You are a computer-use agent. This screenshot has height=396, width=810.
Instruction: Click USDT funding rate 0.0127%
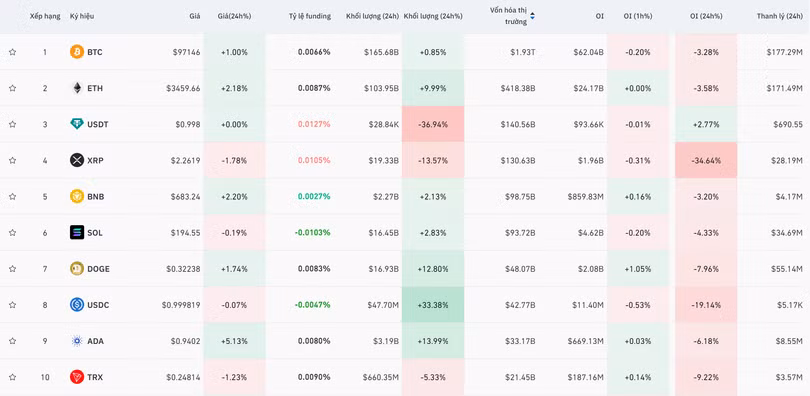(x=314, y=124)
